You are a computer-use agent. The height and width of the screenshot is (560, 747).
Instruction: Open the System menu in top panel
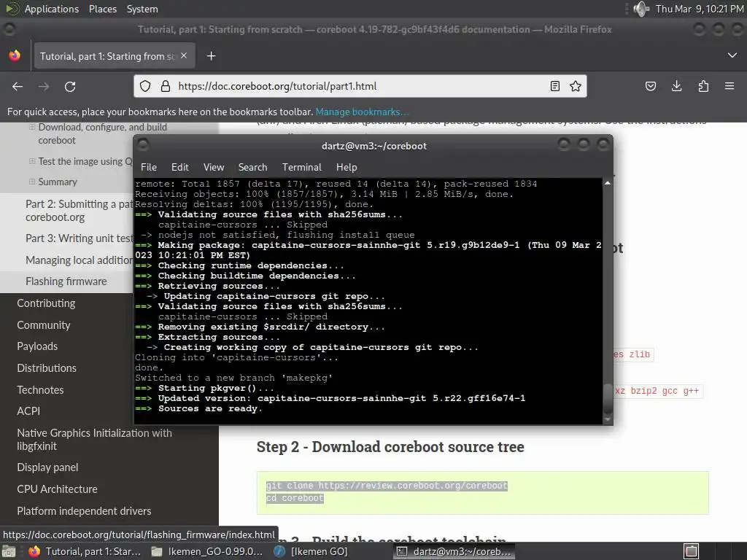click(x=142, y=9)
